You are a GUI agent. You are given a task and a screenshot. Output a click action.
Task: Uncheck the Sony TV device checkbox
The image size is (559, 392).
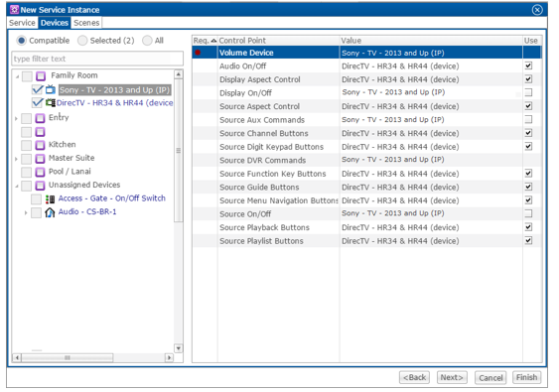pyautogui.click(x=37, y=89)
